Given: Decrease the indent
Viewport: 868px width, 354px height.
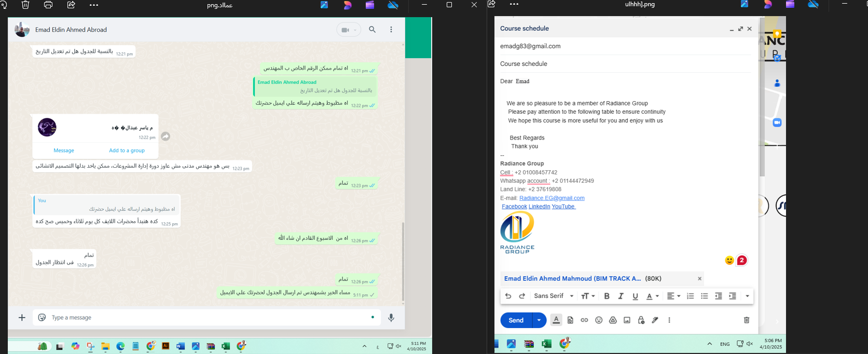Looking at the screenshot, I should pos(719,296).
